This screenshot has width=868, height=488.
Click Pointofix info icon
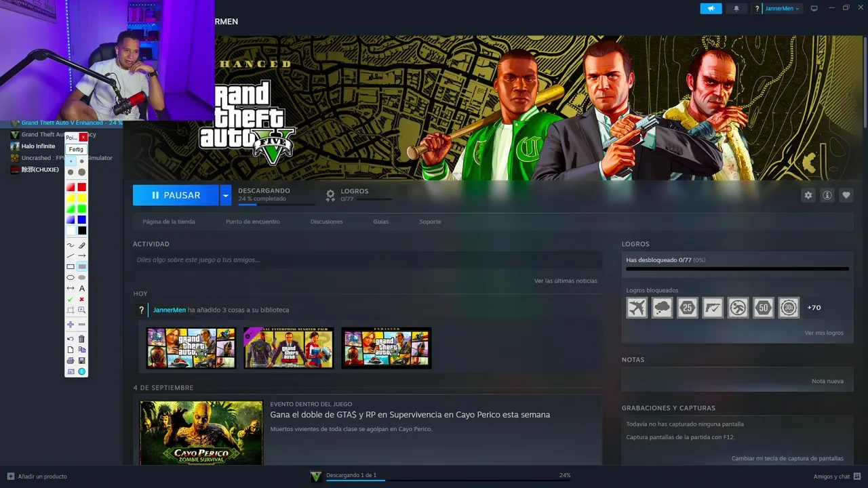(82, 371)
